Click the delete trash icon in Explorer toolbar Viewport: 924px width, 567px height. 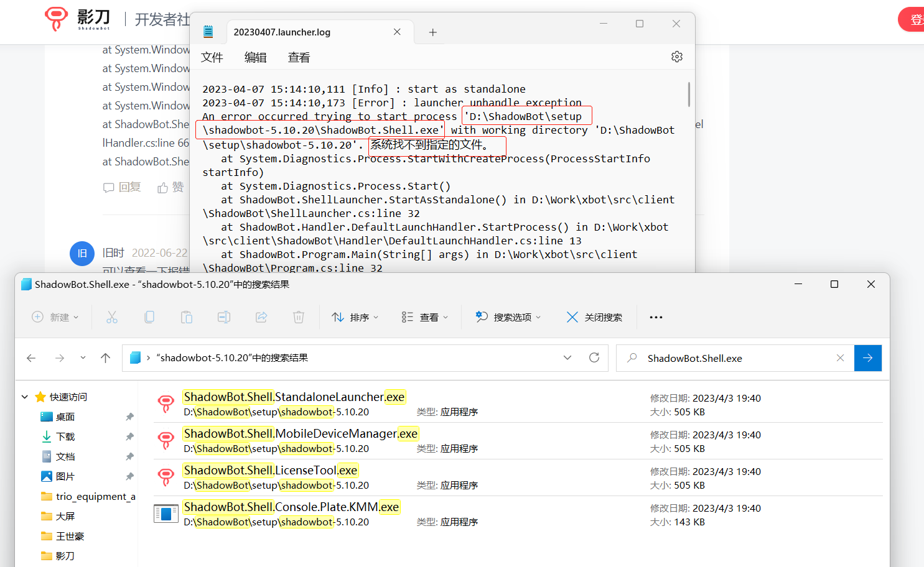(299, 317)
